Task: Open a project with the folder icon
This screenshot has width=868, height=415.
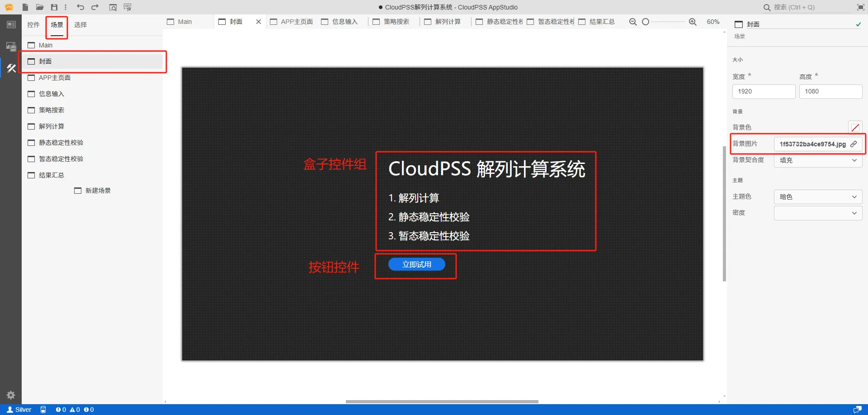Action: point(40,7)
